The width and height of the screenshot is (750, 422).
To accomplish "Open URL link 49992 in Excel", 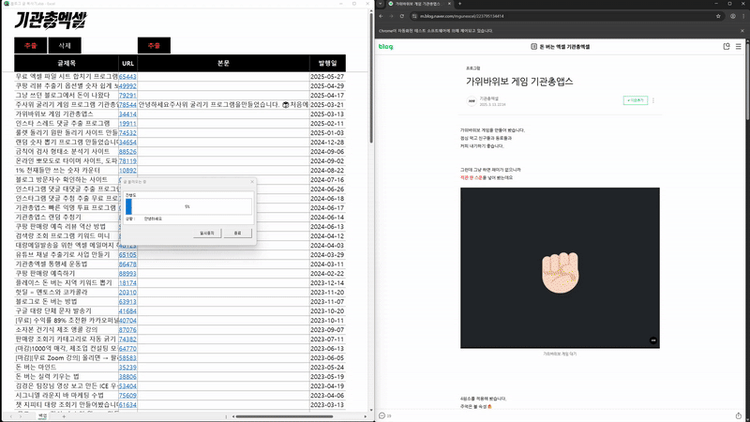I will pos(128,86).
